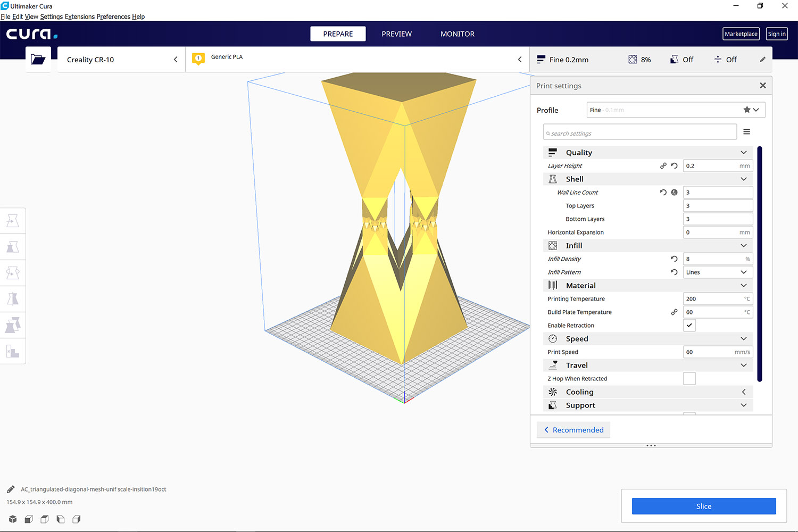Select the Scale tool
798x532 pixels.
click(x=13, y=246)
